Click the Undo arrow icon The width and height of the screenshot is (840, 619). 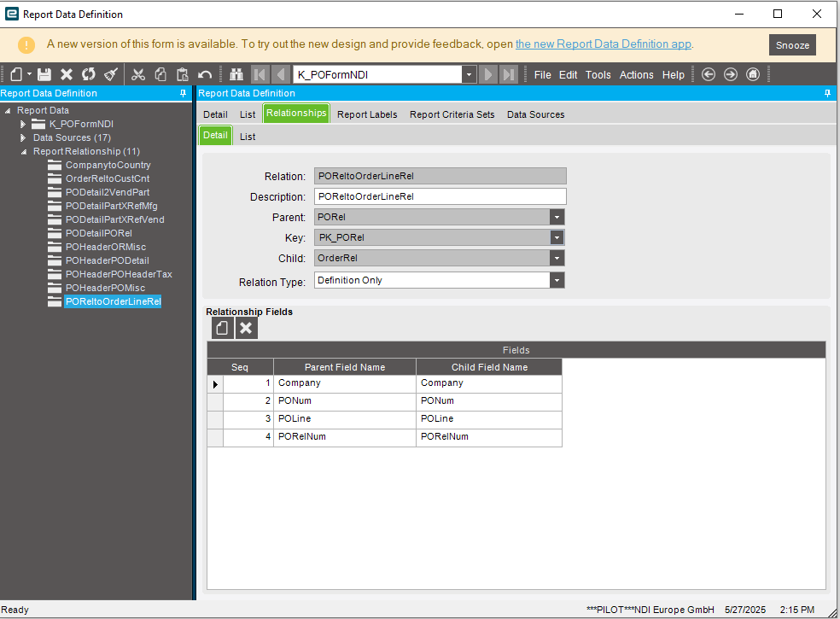click(x=205, y=74)
